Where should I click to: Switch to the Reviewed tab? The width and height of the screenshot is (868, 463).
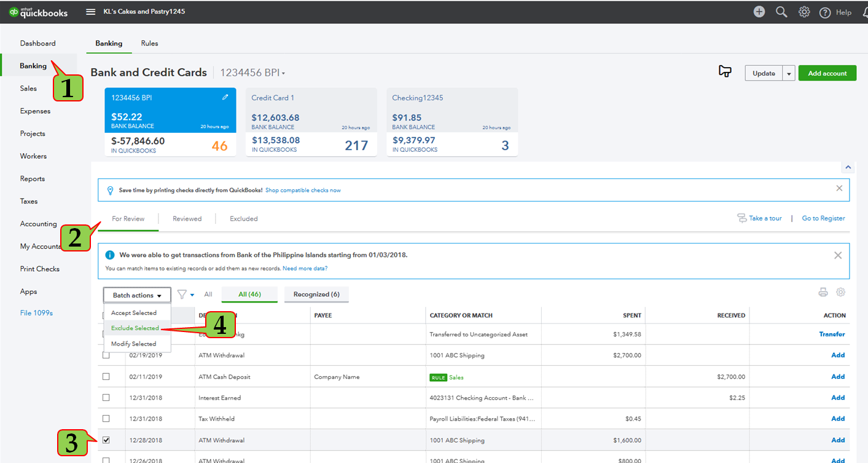(187, 219)
